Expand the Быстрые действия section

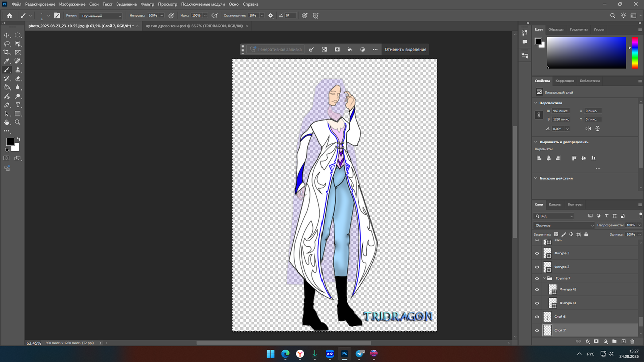(x=536, y=178)
